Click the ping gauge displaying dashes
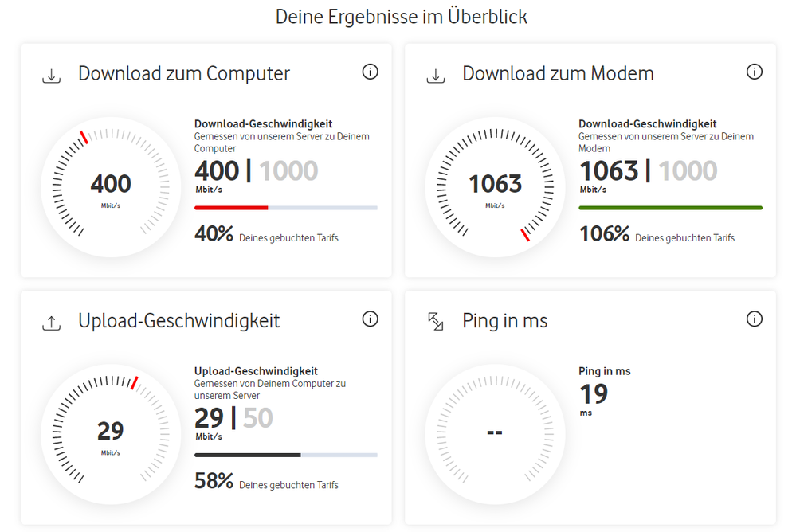 (x=495, y=433)
